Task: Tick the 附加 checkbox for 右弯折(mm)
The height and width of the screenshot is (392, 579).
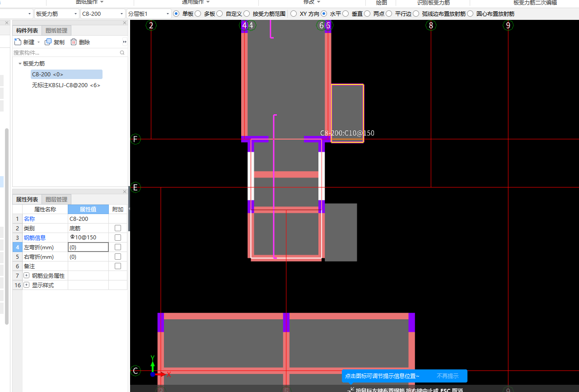Action: [x=118, y=257]
